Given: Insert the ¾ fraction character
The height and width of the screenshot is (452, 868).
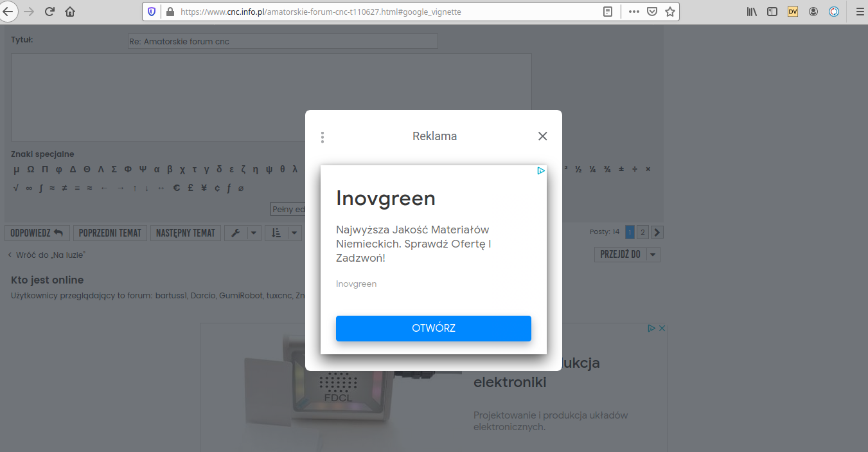Looking at the screenshot, I should click(x=607, y=169).
